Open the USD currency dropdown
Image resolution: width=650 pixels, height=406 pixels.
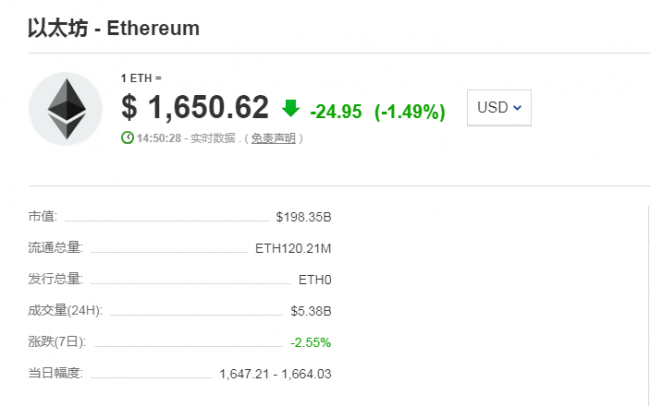[499, 108]
